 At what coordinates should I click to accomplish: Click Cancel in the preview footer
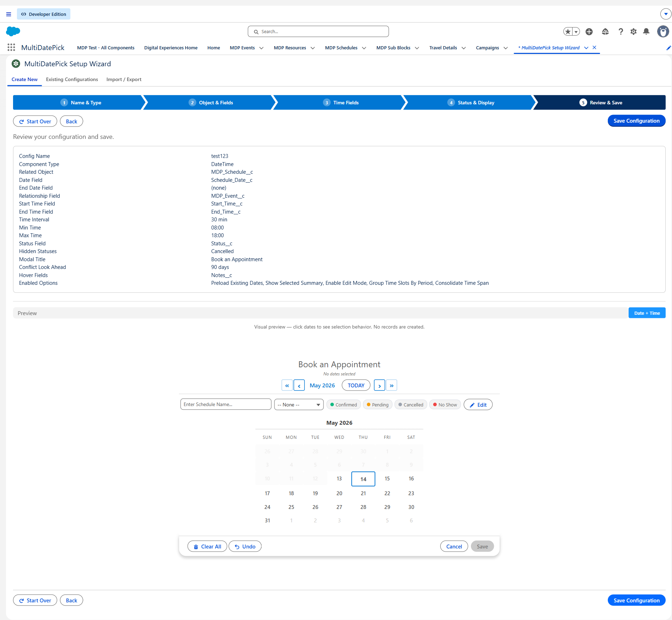454,546
